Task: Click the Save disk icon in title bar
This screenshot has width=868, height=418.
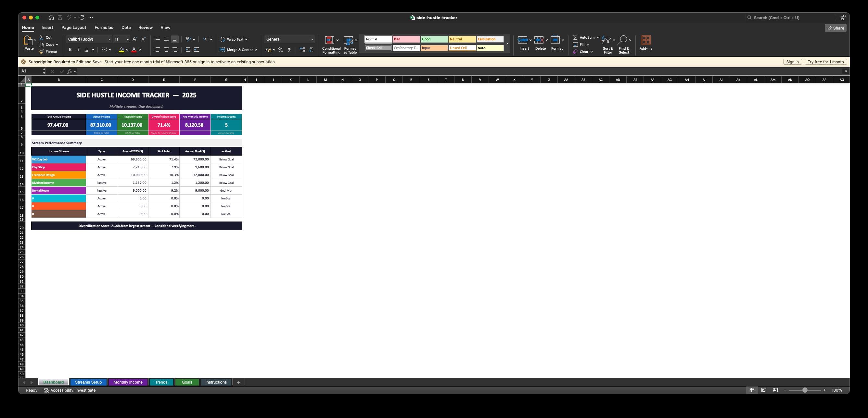Action: [60, 18]
